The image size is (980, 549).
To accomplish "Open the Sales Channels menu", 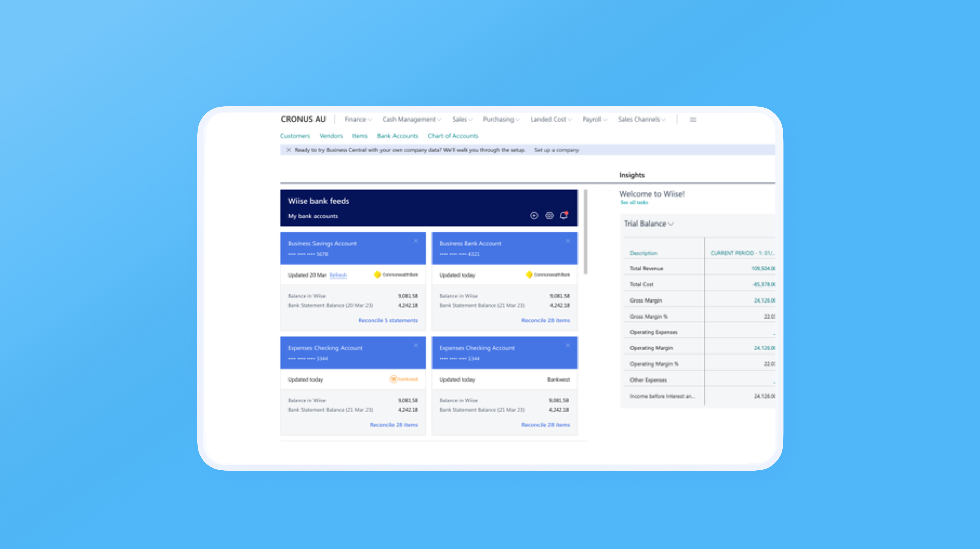I will 641,120.
